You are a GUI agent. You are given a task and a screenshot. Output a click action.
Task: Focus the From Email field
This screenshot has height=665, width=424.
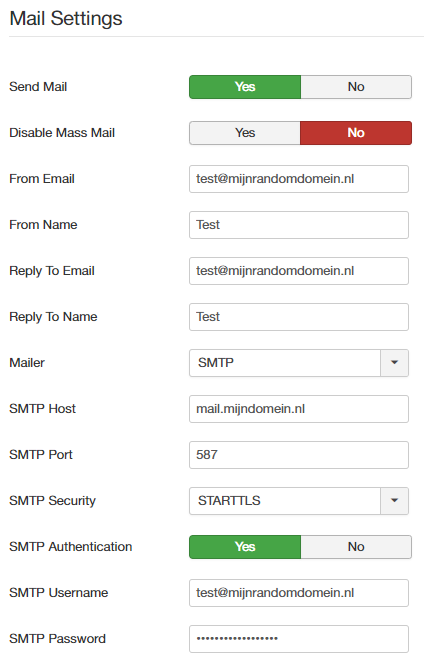click(299, 179)
